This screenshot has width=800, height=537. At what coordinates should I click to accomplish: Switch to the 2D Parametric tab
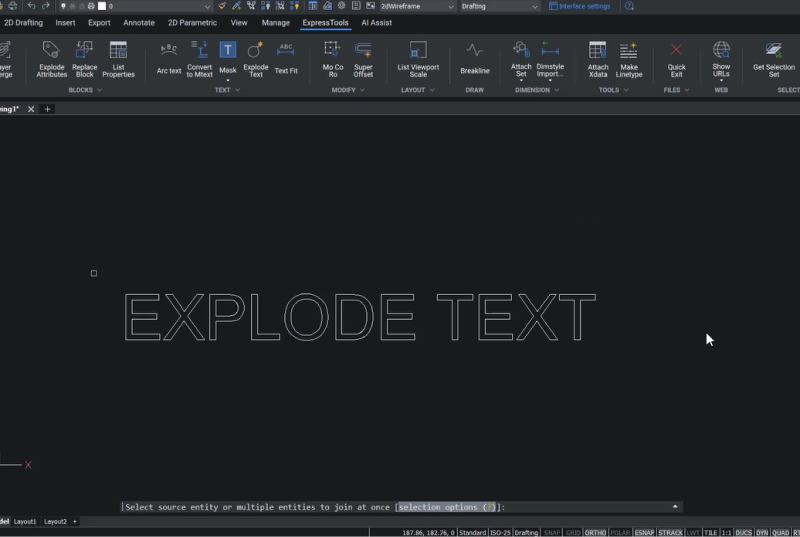click(x=192, y=22)
